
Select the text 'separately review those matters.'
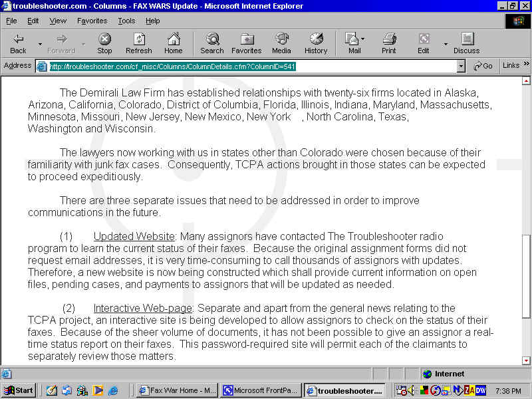pos(102,356)
